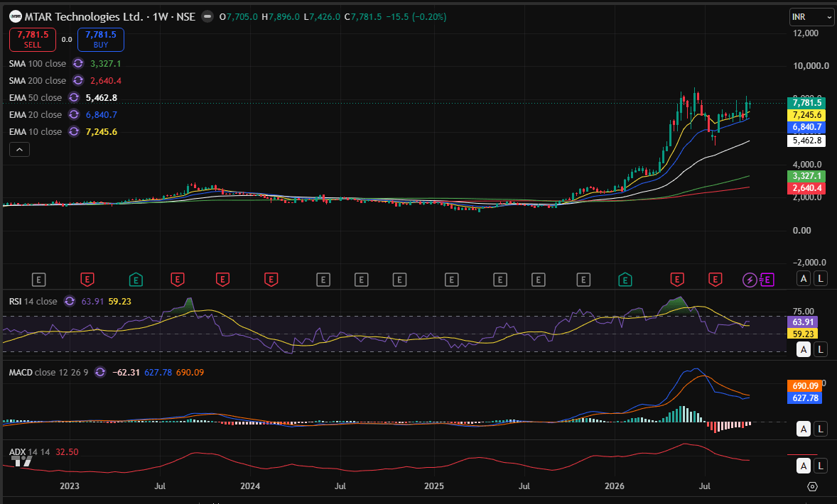Click the 7,781.5 BUY button
Image resolution: width=837 pixels, height=504 pixels.
click(101, 40)
